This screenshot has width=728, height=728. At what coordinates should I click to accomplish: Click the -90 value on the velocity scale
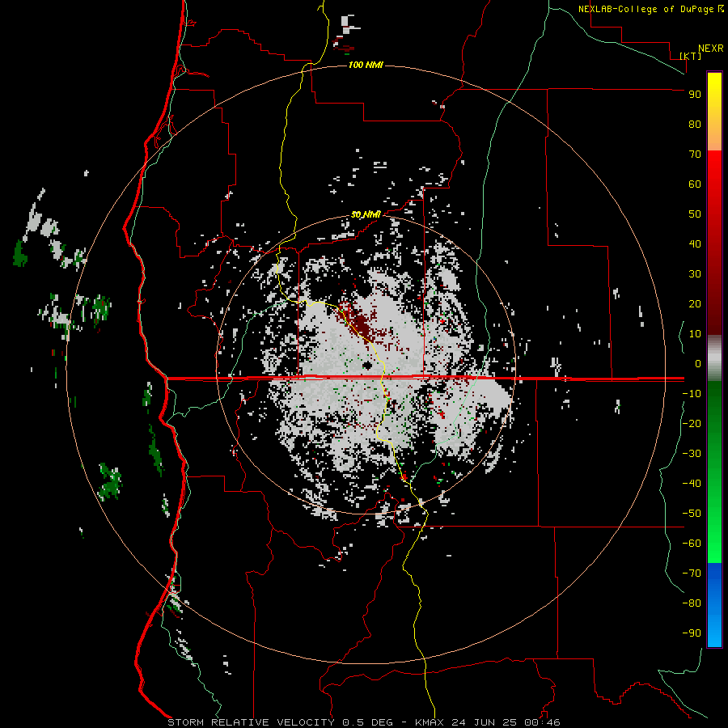click(692, 633)
